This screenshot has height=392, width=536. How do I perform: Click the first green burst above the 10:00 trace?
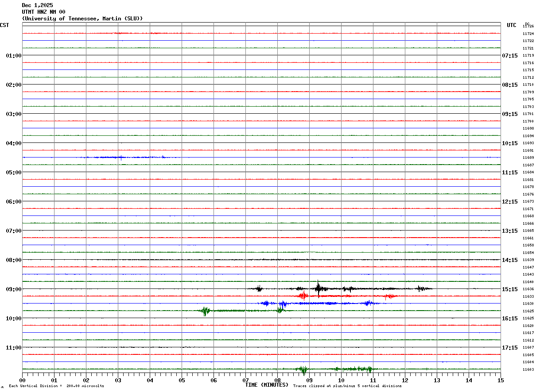205,311
